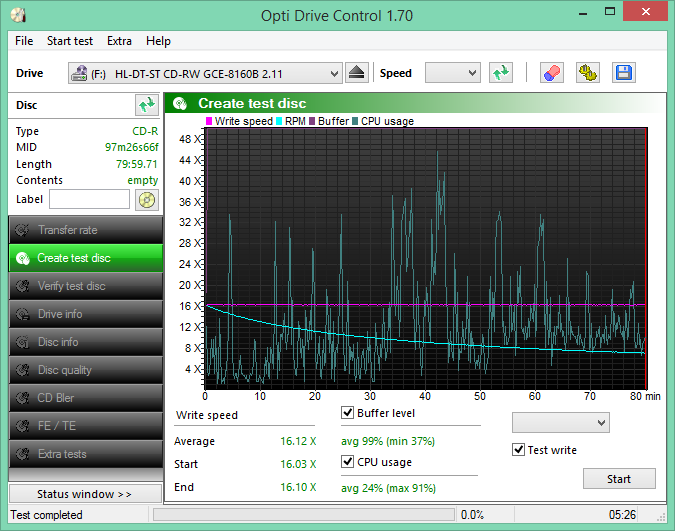Switch to FE / TE panel
The height and width of the screenshot is (531, 675).
86,426
